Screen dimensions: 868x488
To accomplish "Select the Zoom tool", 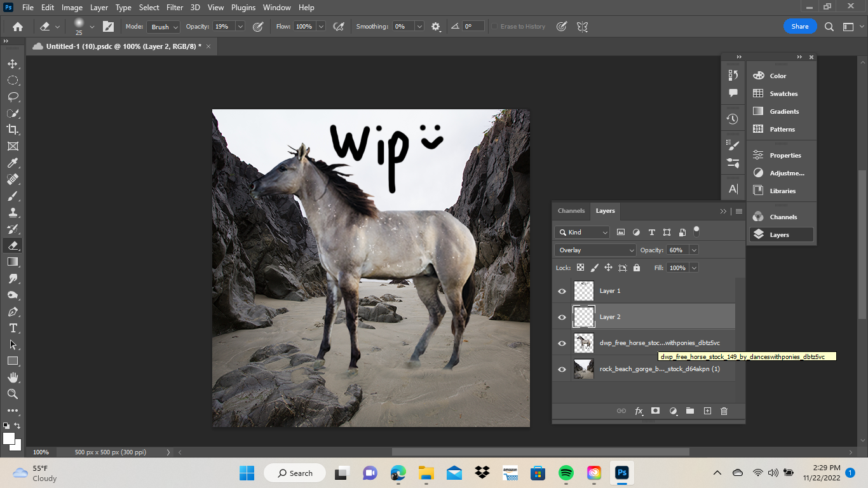I will click(12, 394).
